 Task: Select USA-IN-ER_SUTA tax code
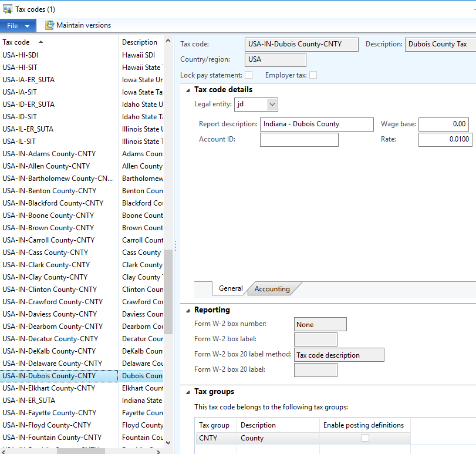point(29,401)
